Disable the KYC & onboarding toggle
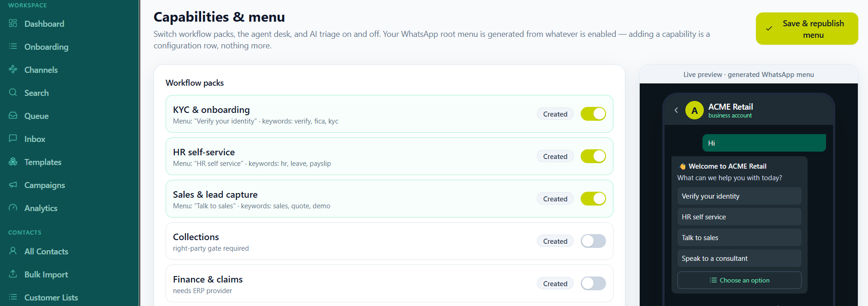Viewport: 868px width, 306px height. 593,114
